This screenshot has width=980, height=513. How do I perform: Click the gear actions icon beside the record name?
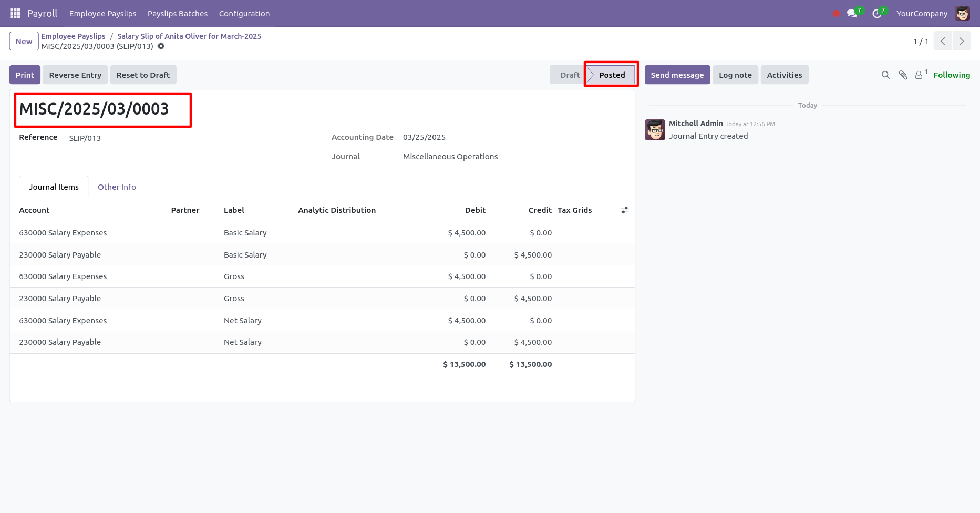coord(161,46)
